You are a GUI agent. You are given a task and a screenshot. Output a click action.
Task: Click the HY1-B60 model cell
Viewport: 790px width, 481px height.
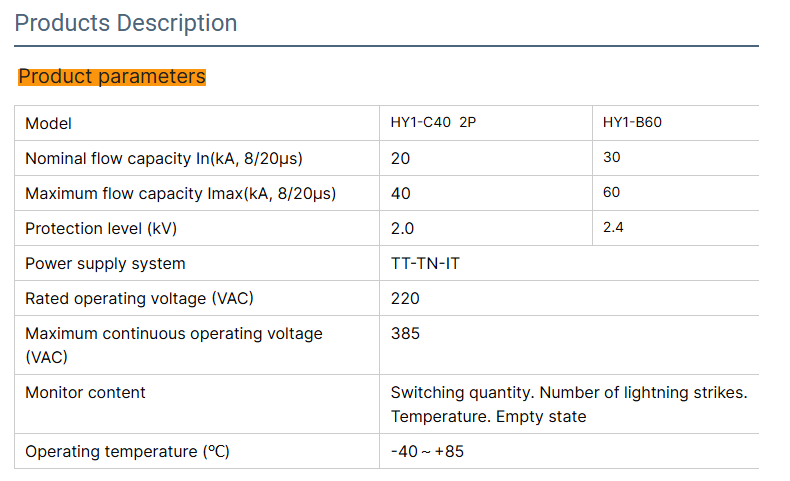tap(632, 123)
